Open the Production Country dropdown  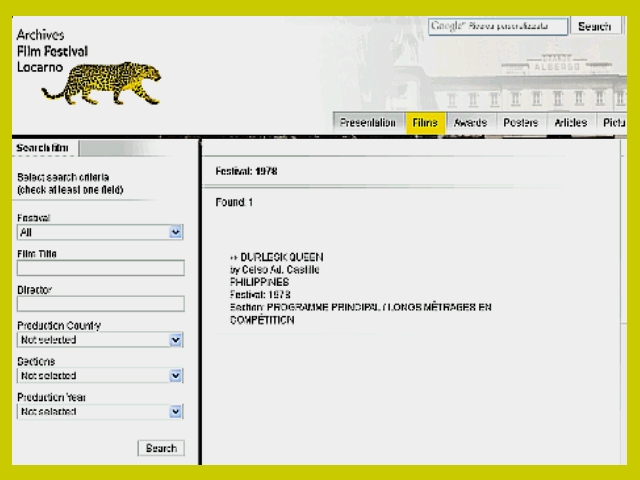tap(100, 340)
